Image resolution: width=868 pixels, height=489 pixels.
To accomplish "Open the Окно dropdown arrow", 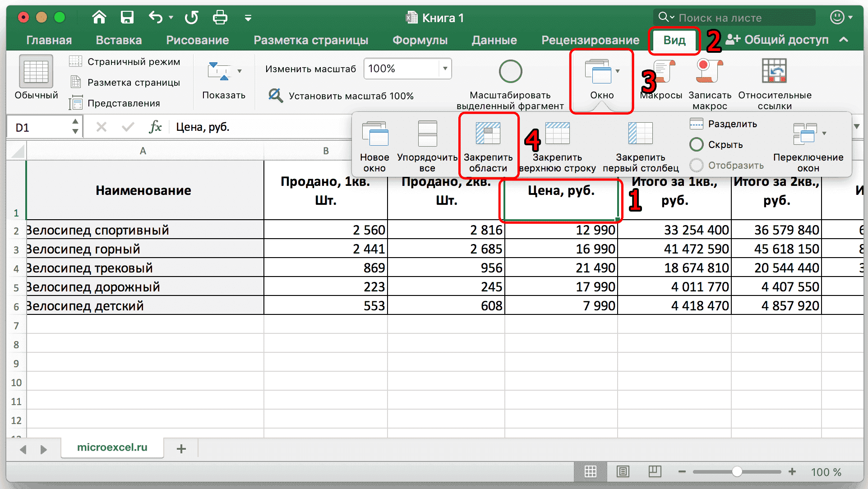I will (618, 71).
